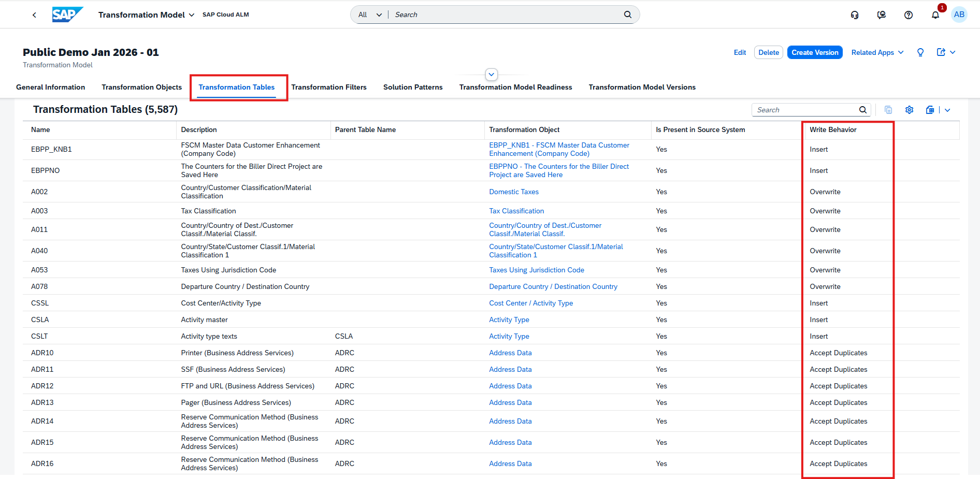
Task: Expand the Related Apps menu
Action: (877, 52)
